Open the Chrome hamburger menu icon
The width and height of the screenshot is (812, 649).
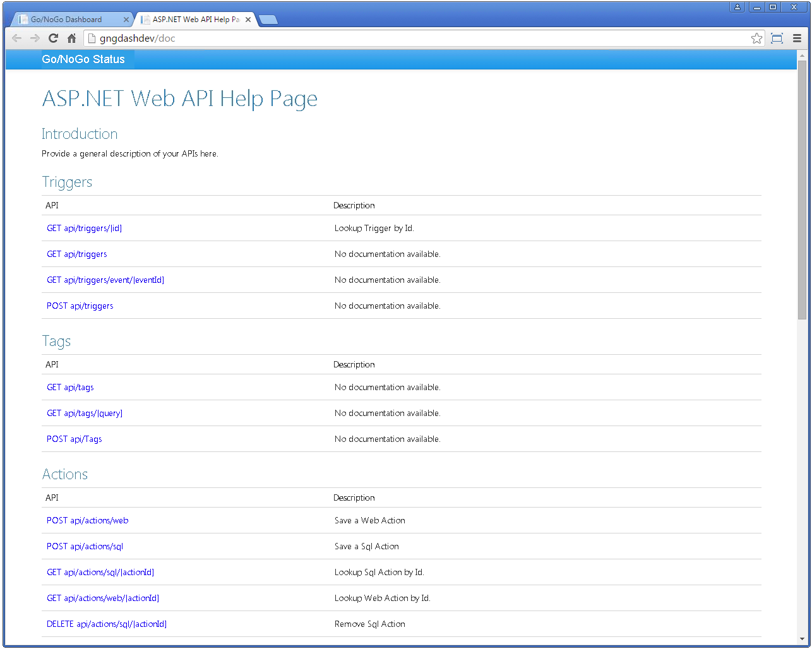797,39
